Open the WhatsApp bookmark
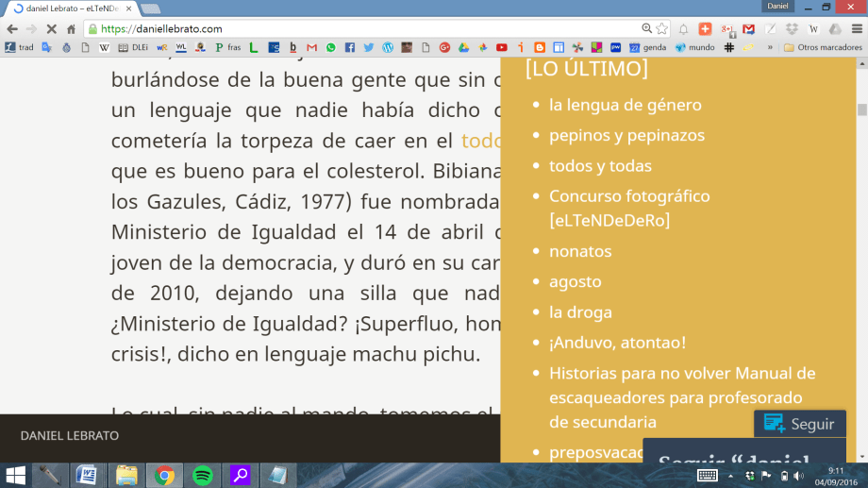This screenshot has width=868, height=488. pyautogui.click(x=331, y=47)
